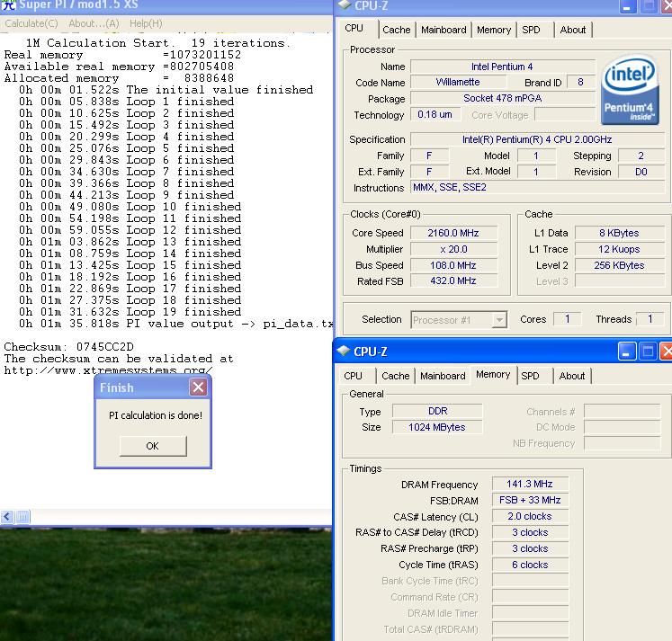Click the DRAM Frequency 141.3 MHz value

[530, 484]
